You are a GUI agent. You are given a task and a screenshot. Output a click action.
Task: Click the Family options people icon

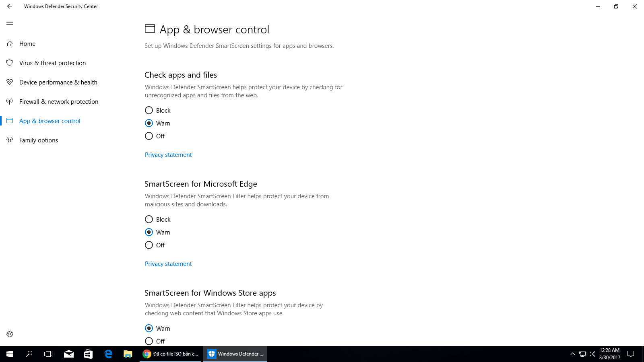pyautogui.click(x=10, y=140)
